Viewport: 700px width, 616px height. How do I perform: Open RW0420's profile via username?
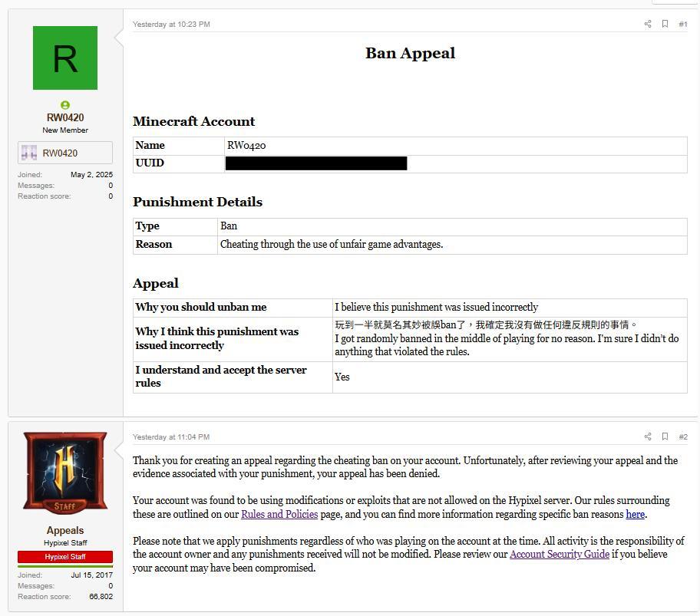point(64,117)
